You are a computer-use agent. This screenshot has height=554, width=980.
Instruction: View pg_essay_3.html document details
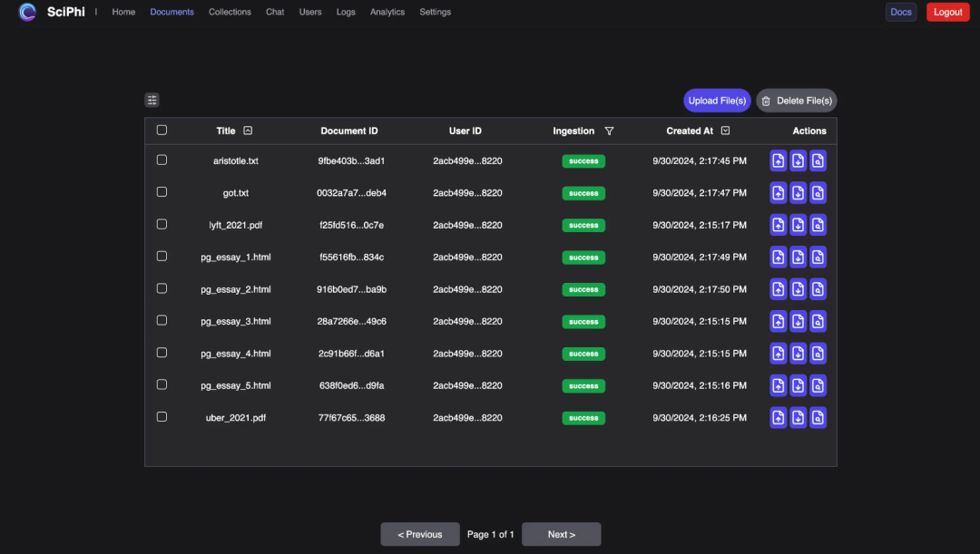click(x=818, y=321)
